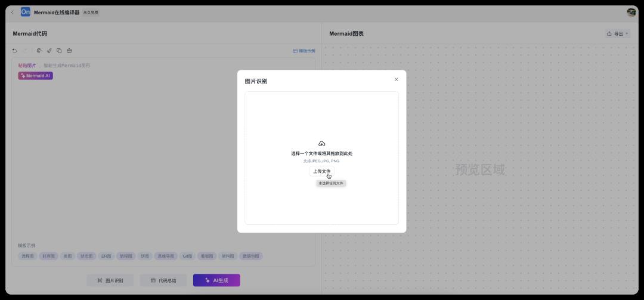Click the Mermaid在线编译器 title

point(57,13)
